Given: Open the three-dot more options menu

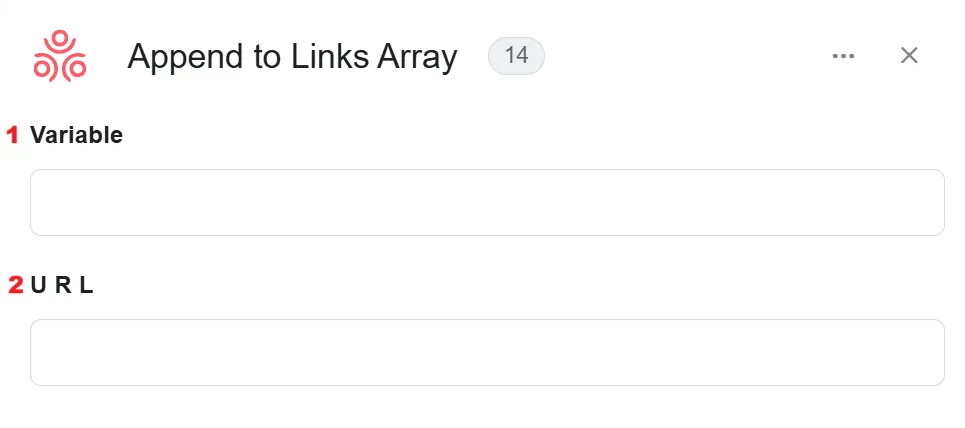Looking at the screenshot, I should point(843,56).
